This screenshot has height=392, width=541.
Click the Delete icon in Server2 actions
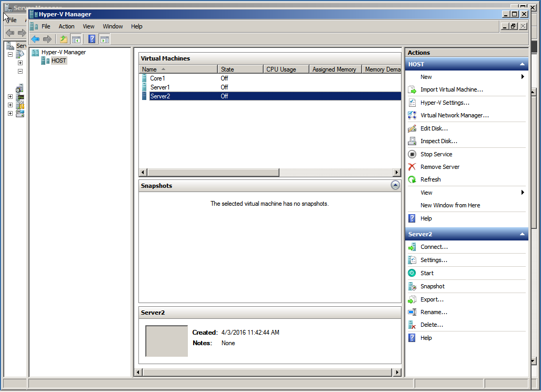point(412,325)
